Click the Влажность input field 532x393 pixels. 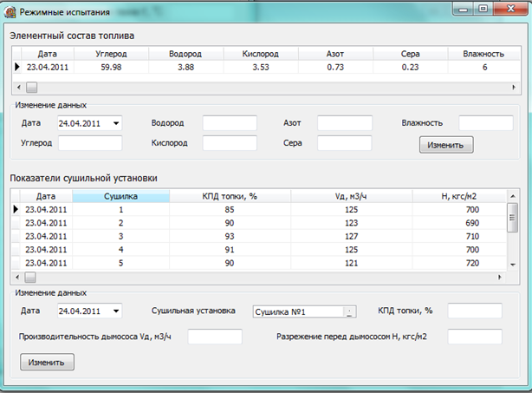tap(486, 123)
